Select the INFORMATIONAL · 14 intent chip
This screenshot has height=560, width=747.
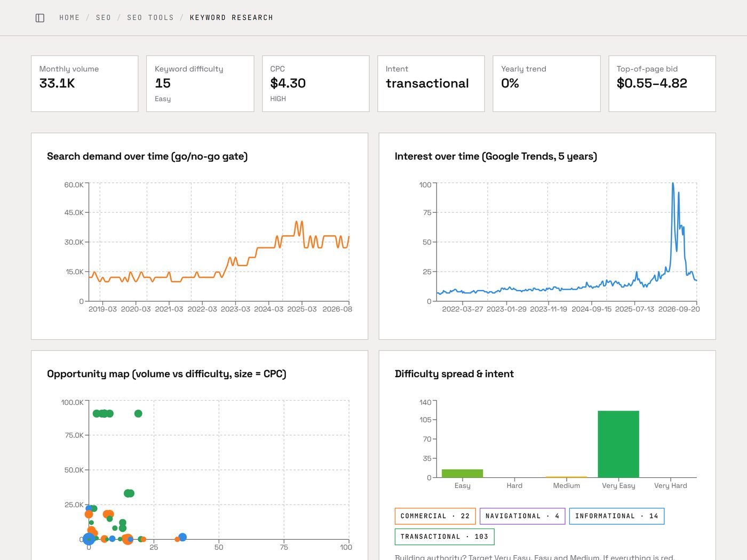tap(617, 516)
